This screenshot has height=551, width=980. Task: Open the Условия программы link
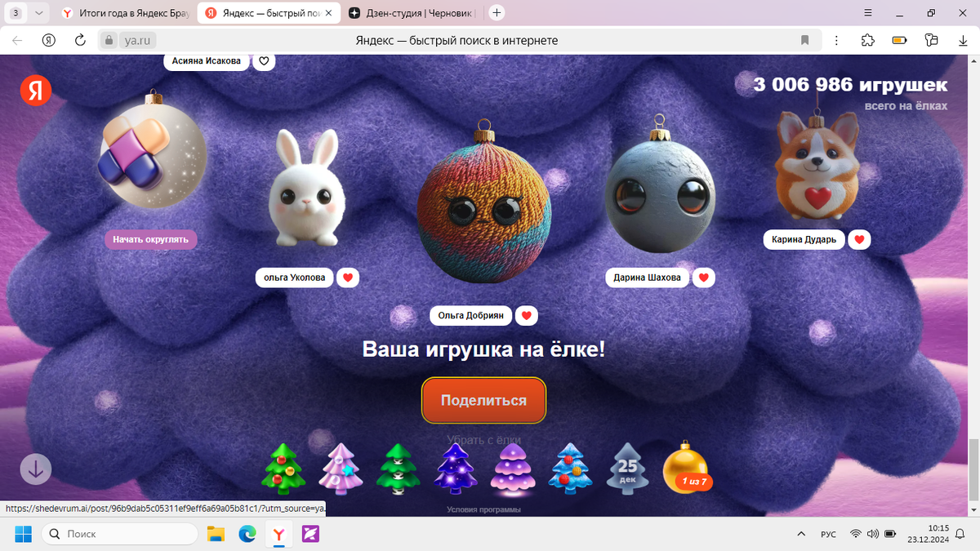pos(483,509)
